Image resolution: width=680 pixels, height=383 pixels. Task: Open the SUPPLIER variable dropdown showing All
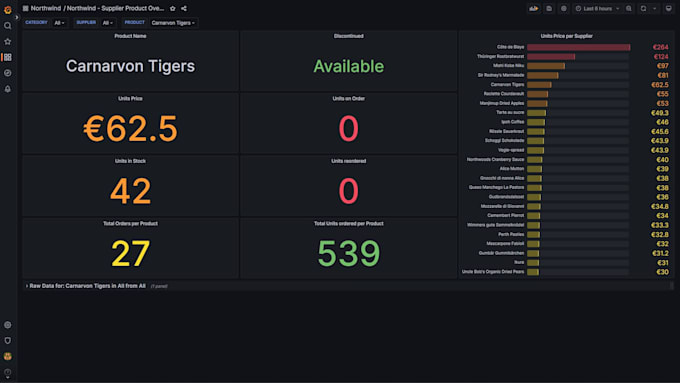(108, 23)
